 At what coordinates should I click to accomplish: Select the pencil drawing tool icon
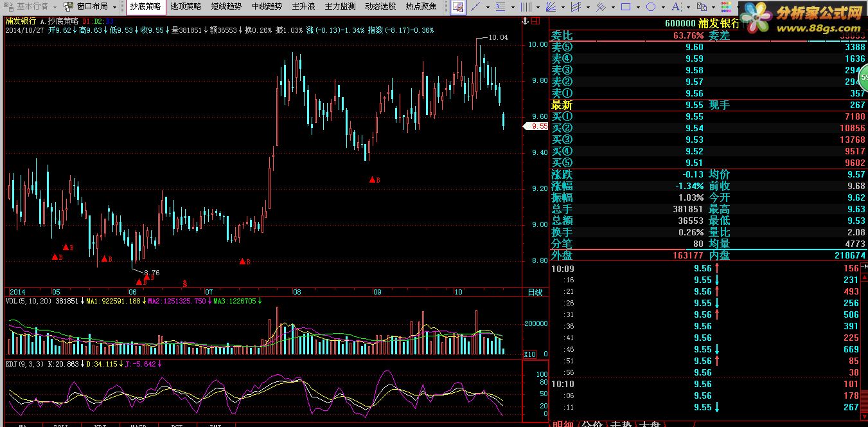458,7
